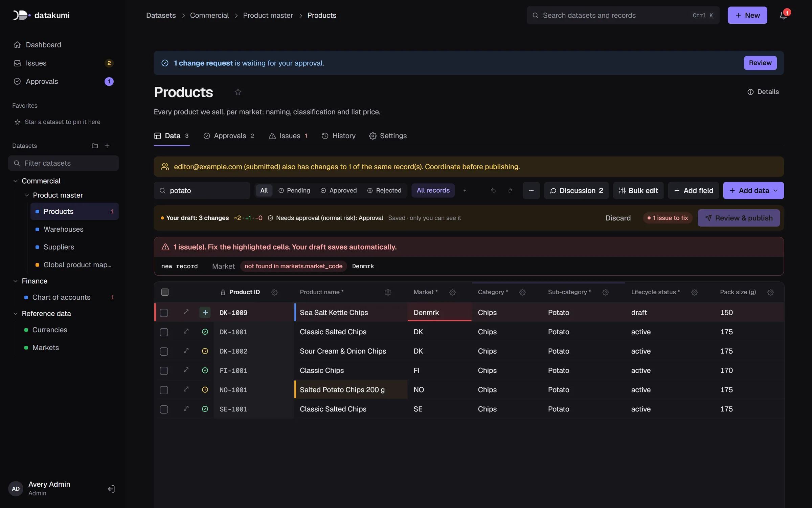Image resolution: width=812 pixels, height=508 pixels.
Task: Open Approvals in the sidebar
Action: 63,81
